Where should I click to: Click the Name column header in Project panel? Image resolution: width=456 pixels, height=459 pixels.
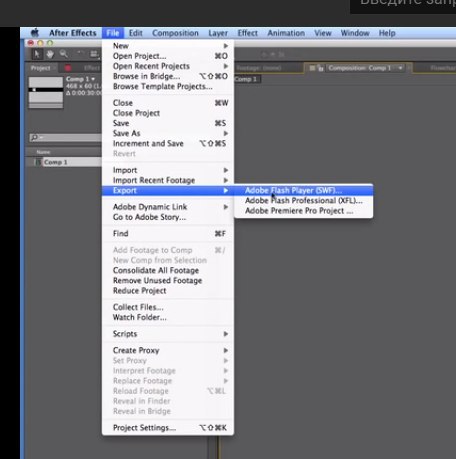point(43,152)
